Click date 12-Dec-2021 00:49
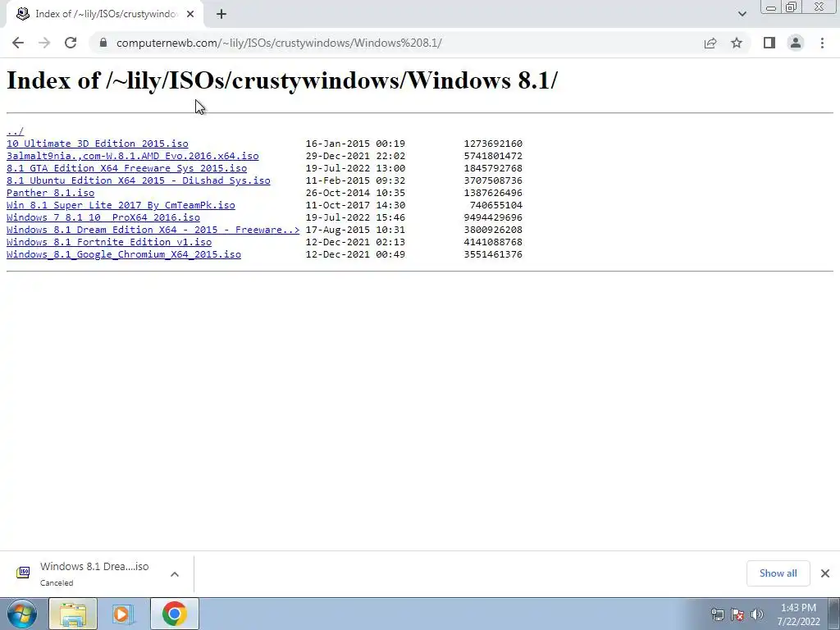Viewport: 840px width, 630px height. pos(355,254)
